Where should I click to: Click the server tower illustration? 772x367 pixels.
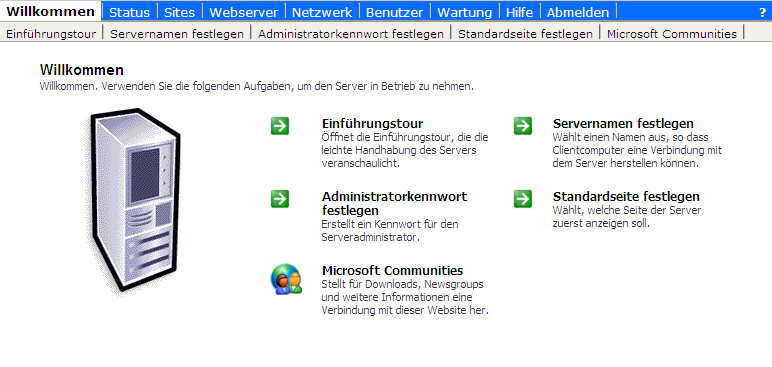pyautogui.click(x=136, y=201)
